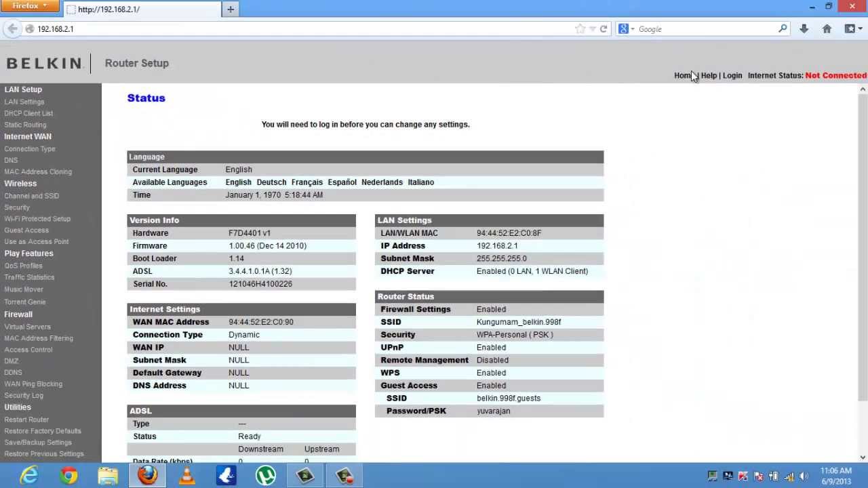Viewport: 868px width, 488px height.
Task: Click the browser back arrow button
Action: pos(12,29)
